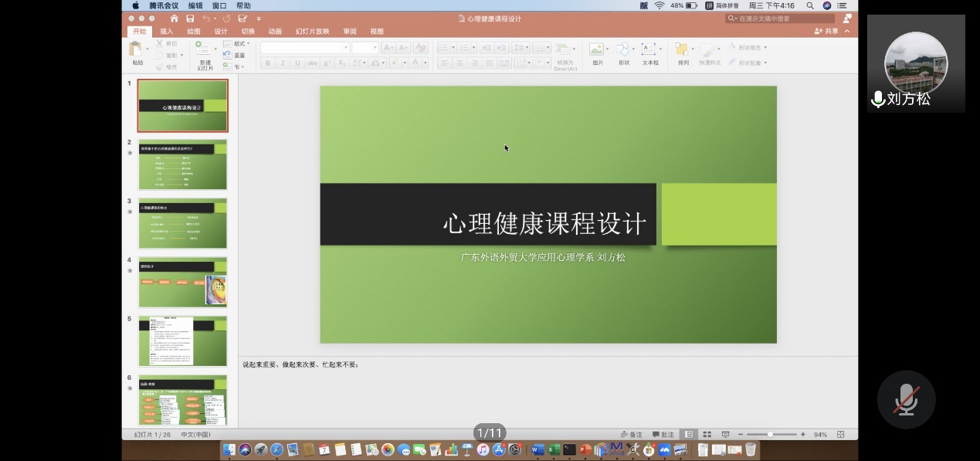The image size is (980, 461).
Task: Unmute the microphone in Tencent Meeting
Action: coord(906,399)
